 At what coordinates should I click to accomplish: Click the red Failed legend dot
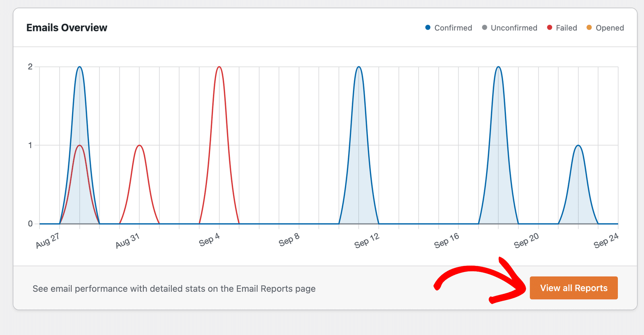[x=549, y=27]
